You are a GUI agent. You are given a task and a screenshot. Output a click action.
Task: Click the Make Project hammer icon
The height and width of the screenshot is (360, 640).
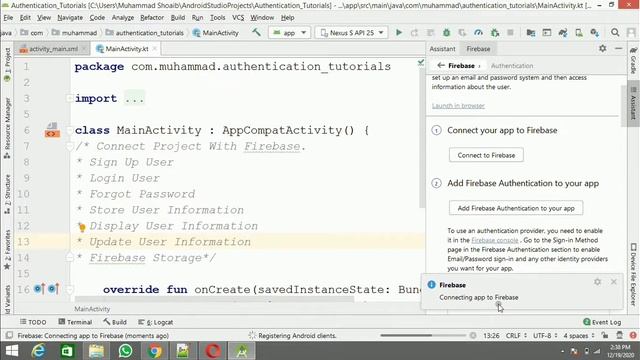pos(256,32)
